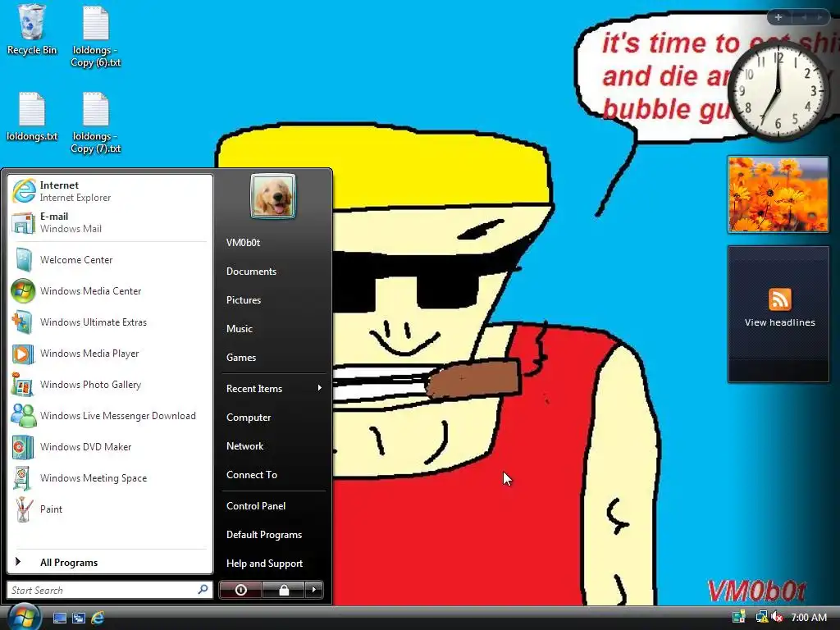Lock the computer with lock button
The image size is (840, 630).
[x=283, y=590]
